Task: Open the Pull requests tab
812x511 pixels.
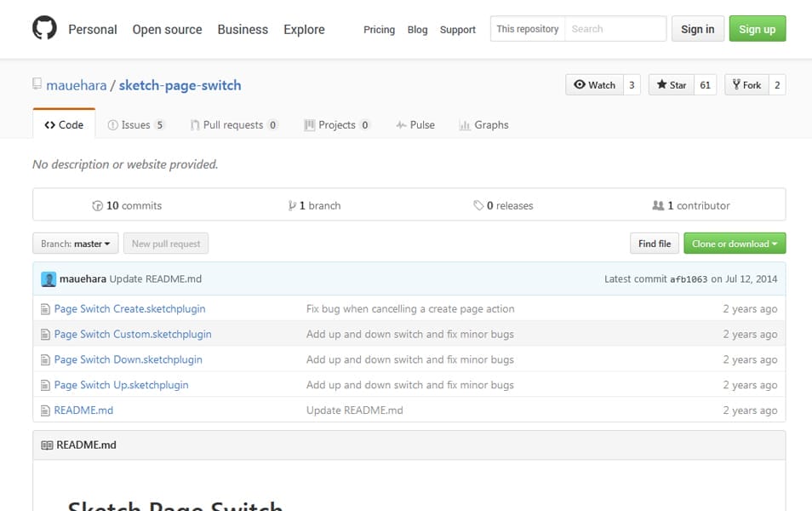Action: click(232, 125)
